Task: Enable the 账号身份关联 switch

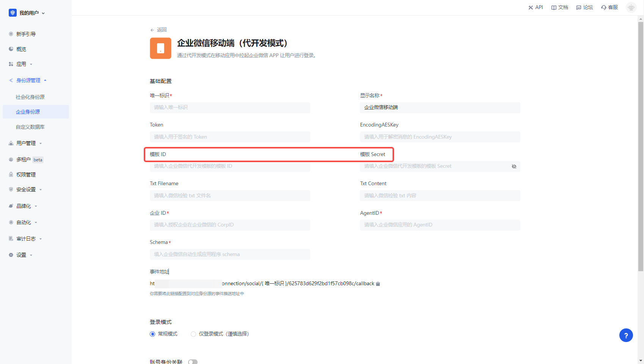Action: (x=193, y=362)
